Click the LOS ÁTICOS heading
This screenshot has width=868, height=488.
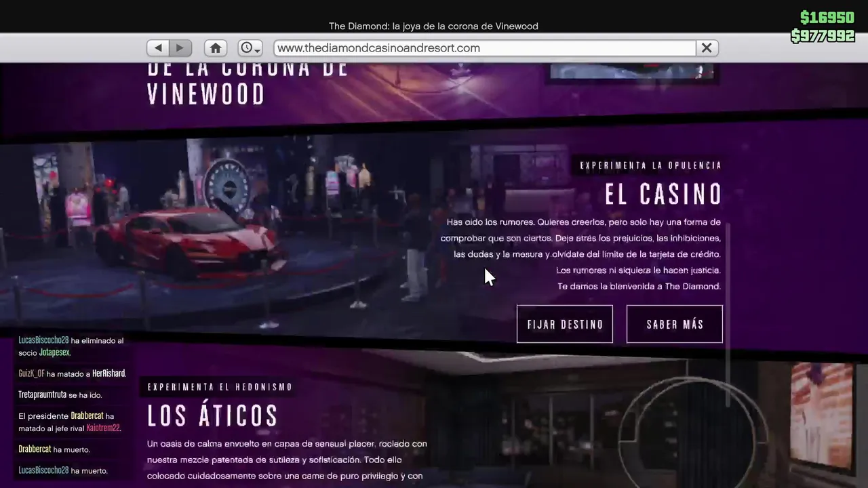point(213,415)
